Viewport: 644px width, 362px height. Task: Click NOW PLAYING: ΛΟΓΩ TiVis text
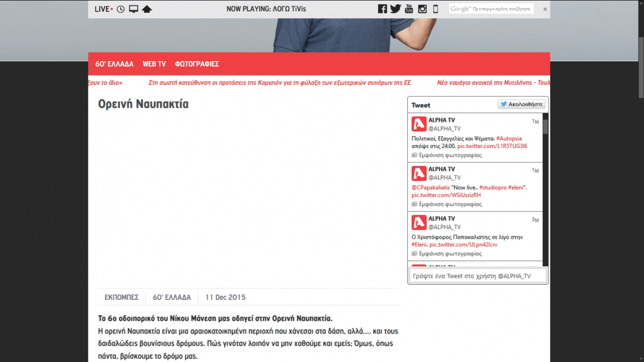coord(266,9)
